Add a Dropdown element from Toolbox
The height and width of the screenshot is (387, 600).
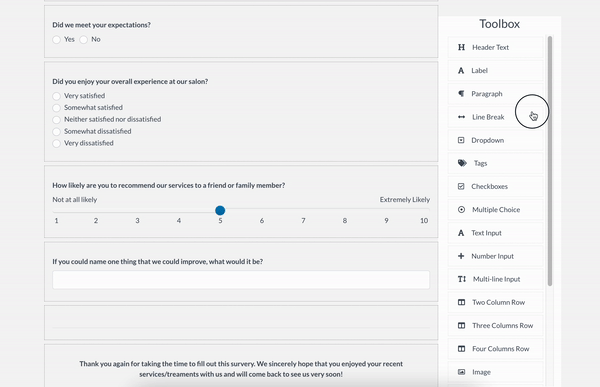point(496,140)
